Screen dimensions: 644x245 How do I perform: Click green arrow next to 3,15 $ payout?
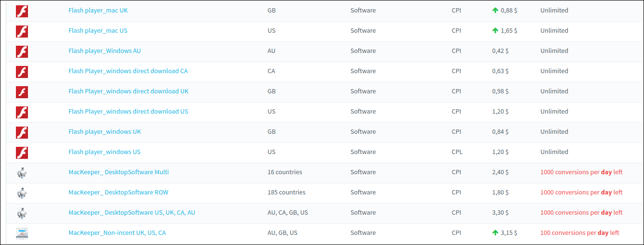495,232
